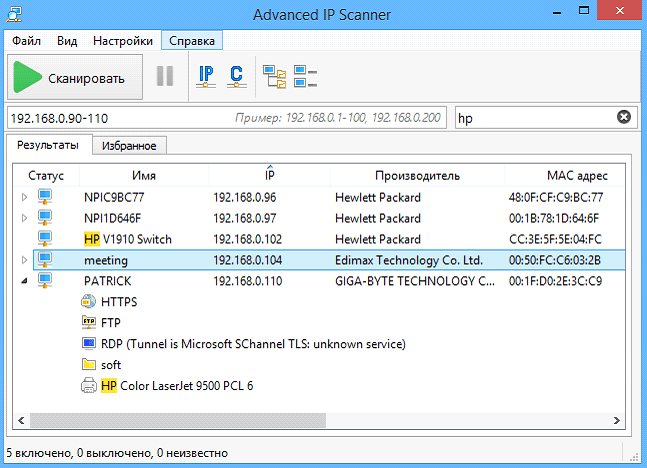Viewport: 647px width, 468px height.
Task: Click IP address 192.168.0.102
Action: [x=247, y=239]
